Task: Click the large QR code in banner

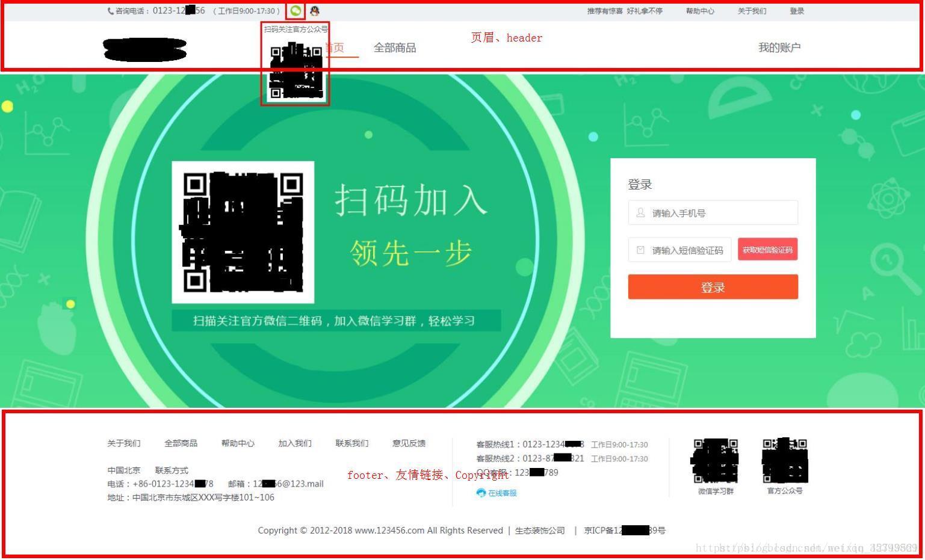Action: coord(243,232)
